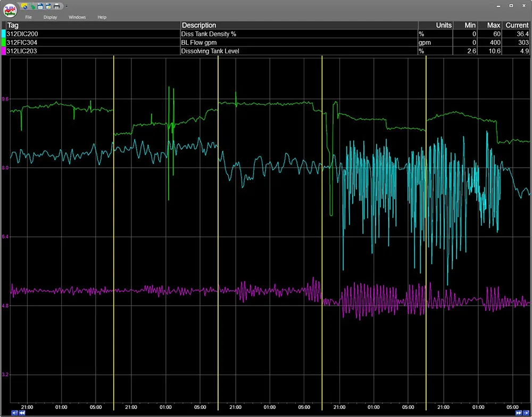Click the cyan swatch for 312DIC200
532x417 pixels.
point(4,34)
